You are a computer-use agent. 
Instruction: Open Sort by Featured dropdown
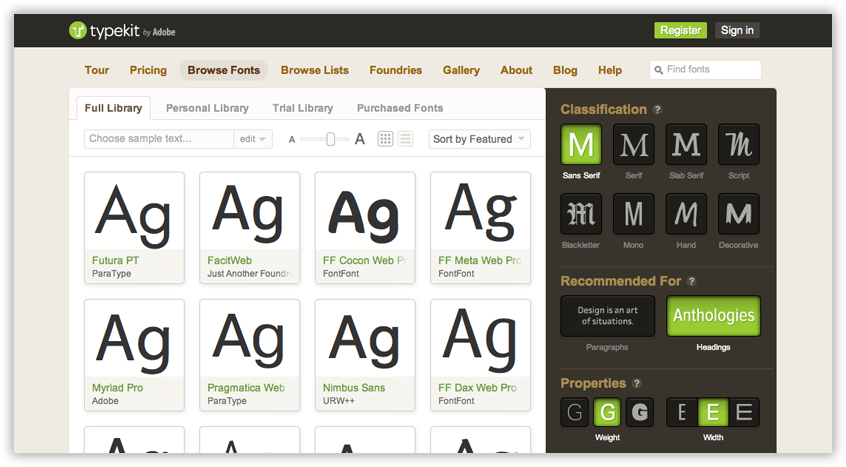[x=479, y=139]
